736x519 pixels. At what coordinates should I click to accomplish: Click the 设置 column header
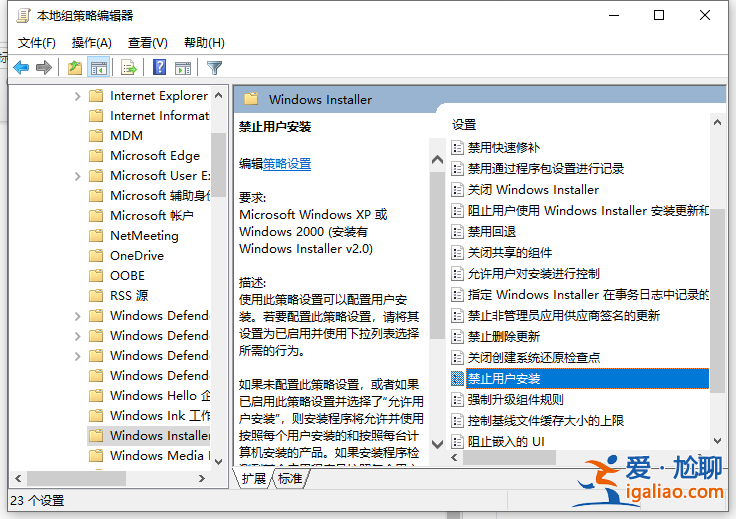pyautogui.click(x=464, y=125)
